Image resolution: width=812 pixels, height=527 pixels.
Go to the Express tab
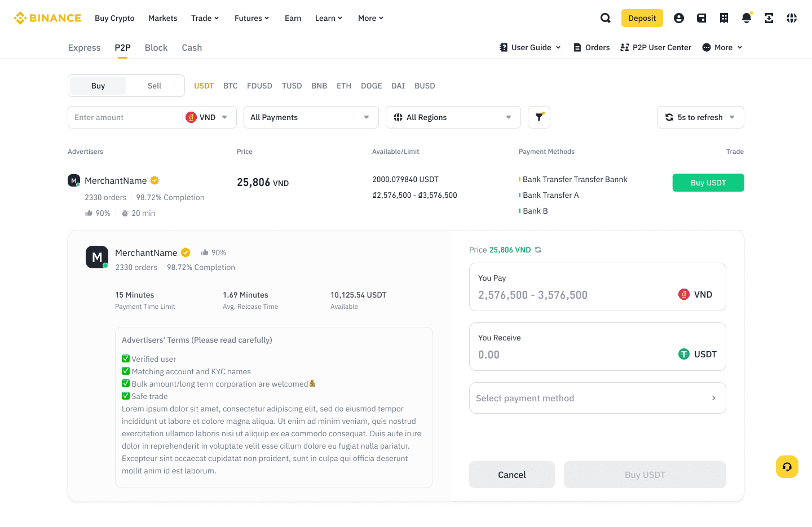coord(84,47)
